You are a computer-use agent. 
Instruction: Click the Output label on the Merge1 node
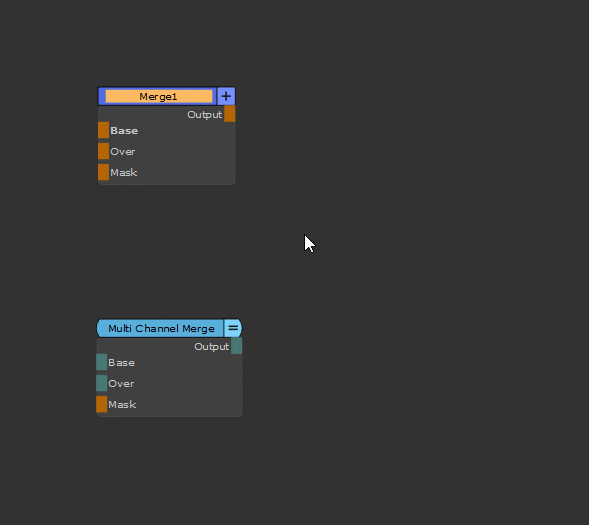204,115
